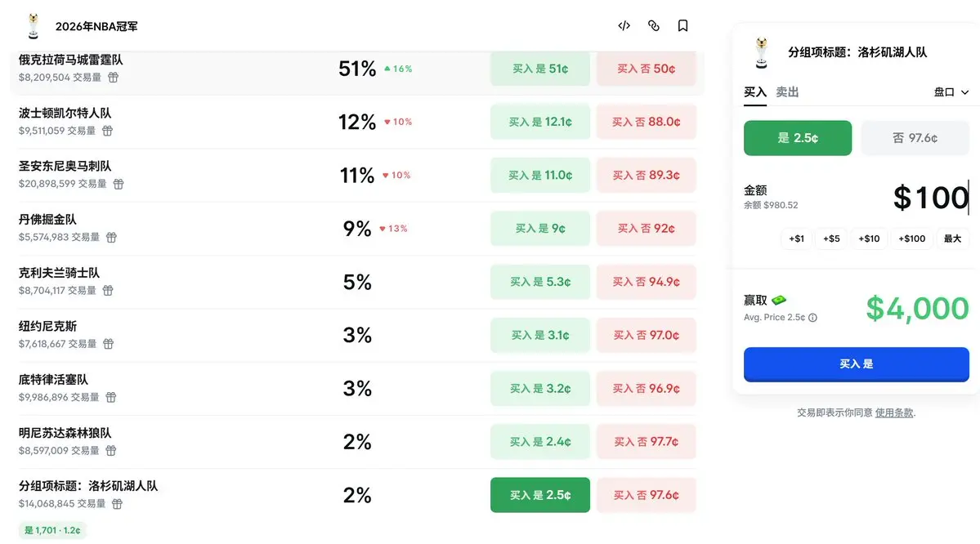Open the 盘口 order type dropdown
Viewport: 980px width, 544px height.
click(x=951, y=92)
